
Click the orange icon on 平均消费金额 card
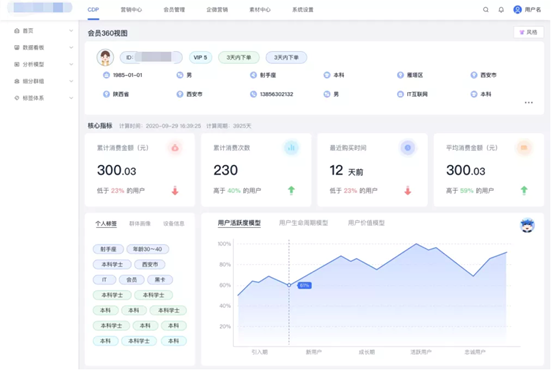point(524,148)
